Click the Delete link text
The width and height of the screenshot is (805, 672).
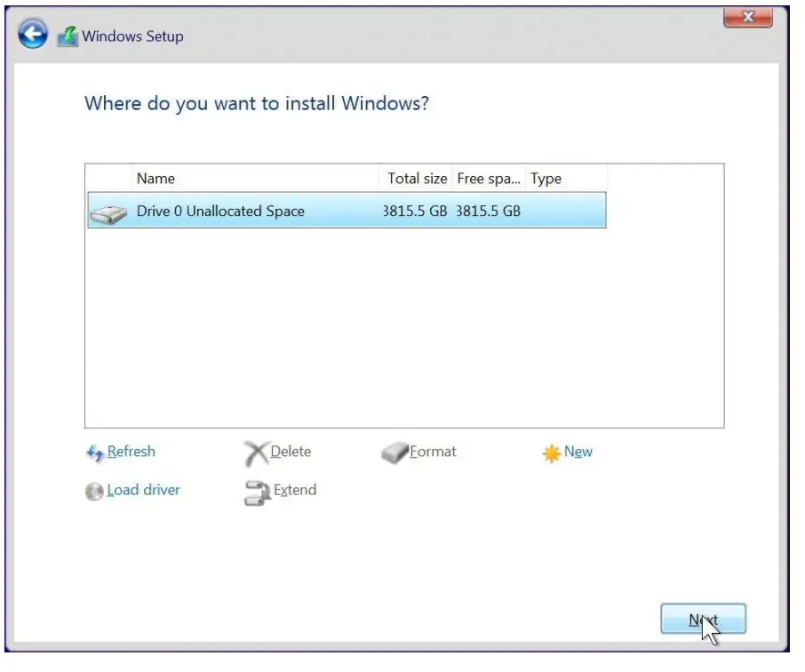tap(289, 452)
